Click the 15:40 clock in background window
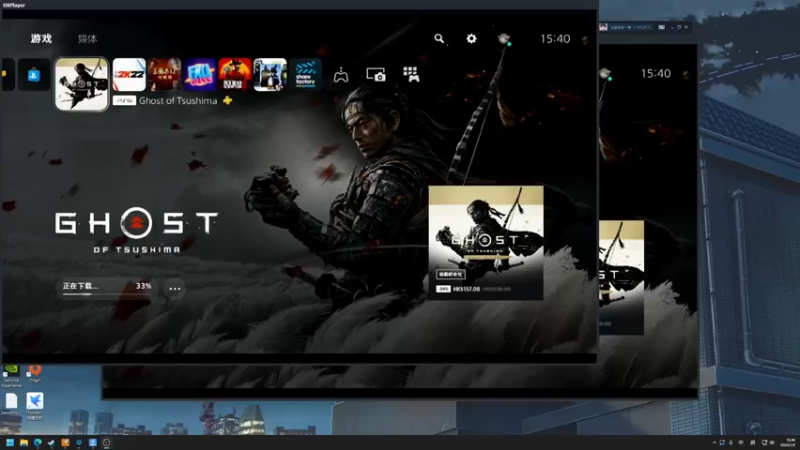This screenshot has width=800, height=450. 656,73
